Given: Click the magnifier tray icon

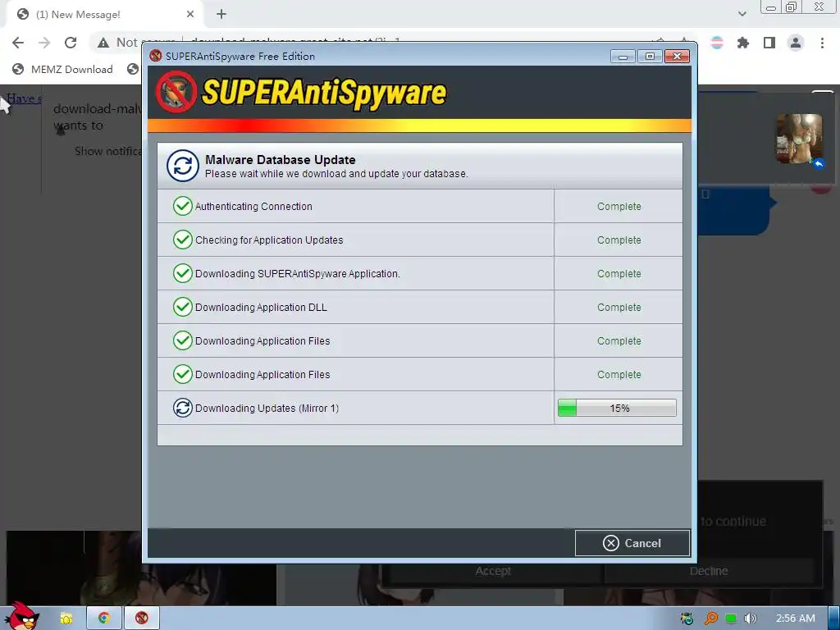Looking at the screenshot, I should pos(711,619).
